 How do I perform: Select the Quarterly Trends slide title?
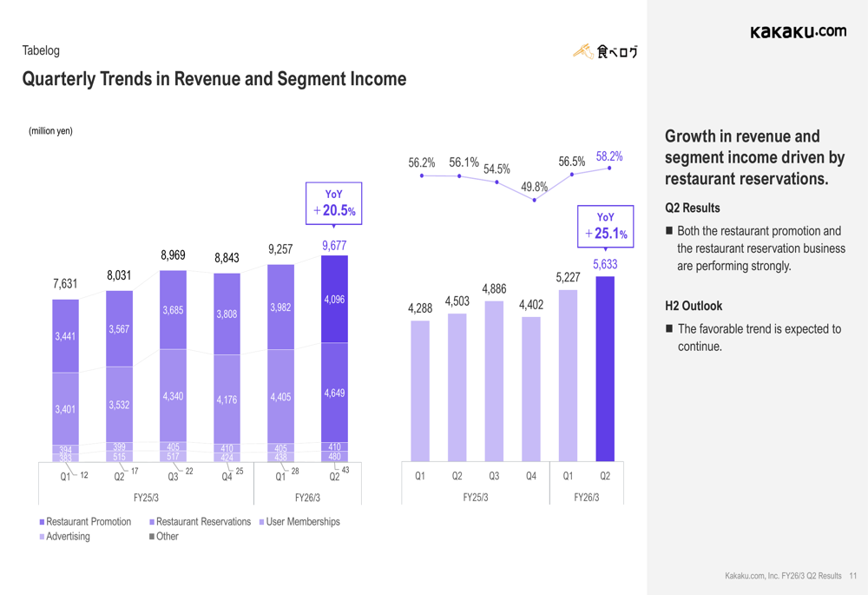[x=214, y=79]
